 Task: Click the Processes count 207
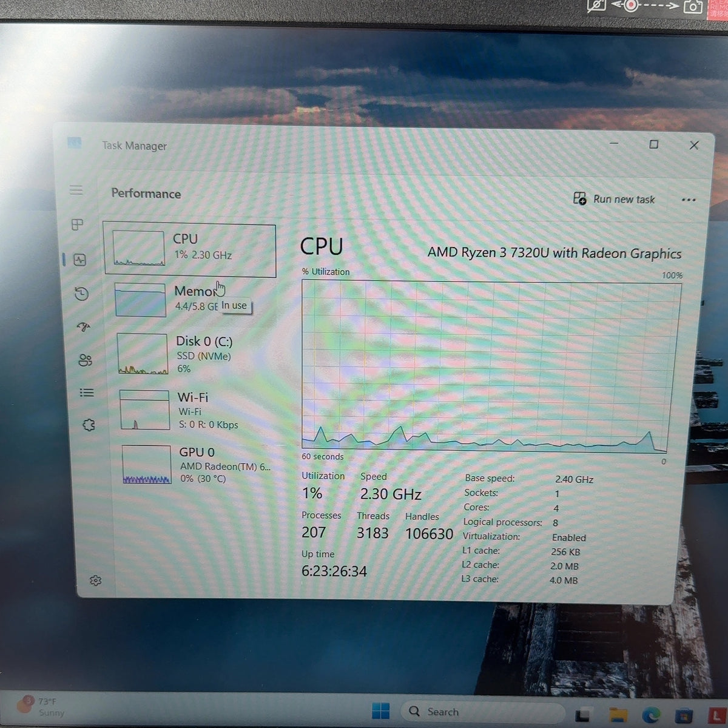[314, 532]
